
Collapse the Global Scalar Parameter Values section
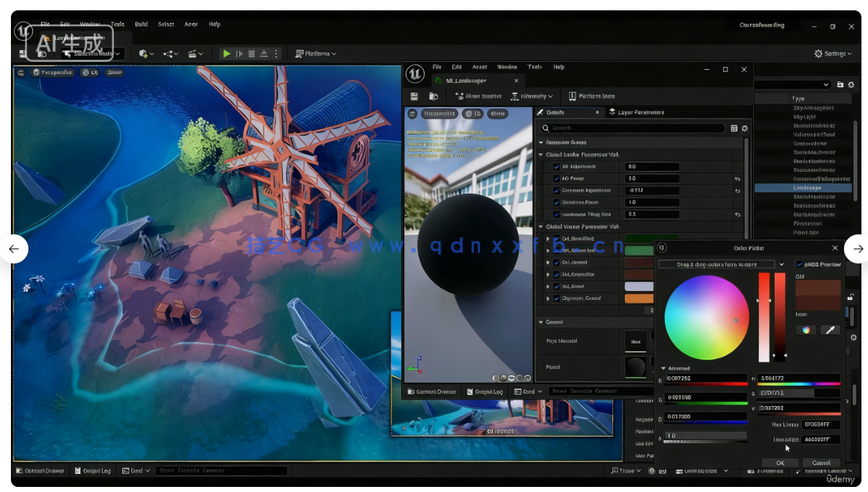(542, 154)
